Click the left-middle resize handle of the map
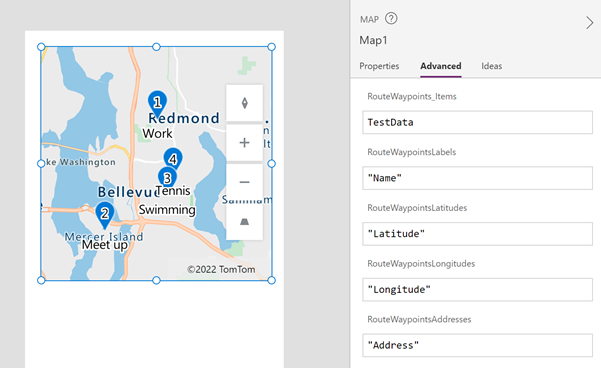The height and width of the screenshot is (368, 601). click(41, 164)
